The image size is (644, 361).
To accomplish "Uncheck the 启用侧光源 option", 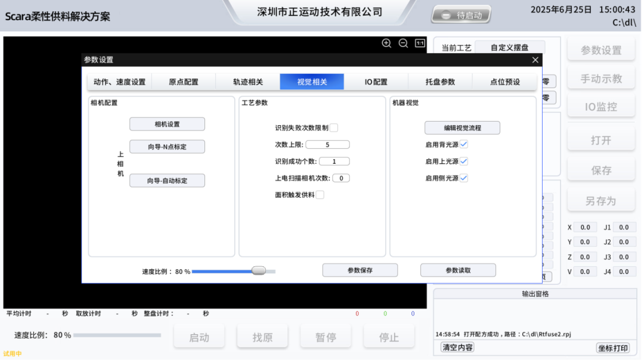I will pos(464,178).
